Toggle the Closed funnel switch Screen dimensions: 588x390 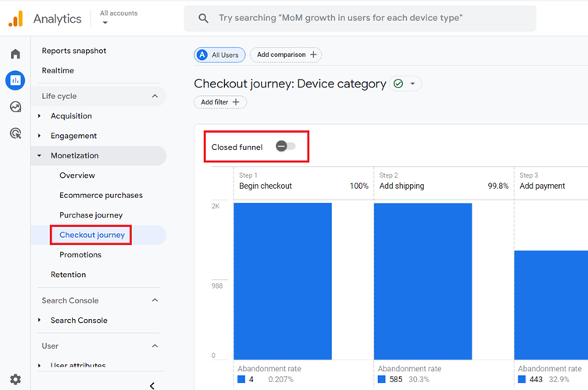tap(286, 146)
